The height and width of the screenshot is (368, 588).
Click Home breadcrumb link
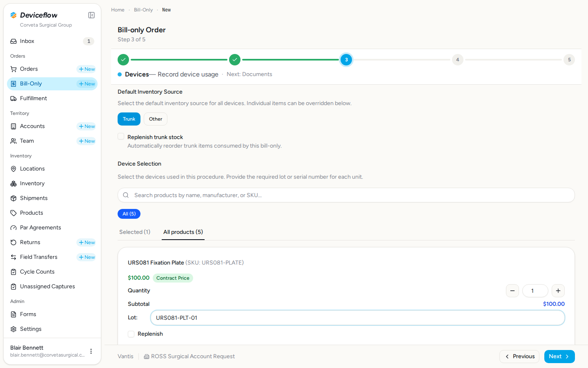(118, 10)
